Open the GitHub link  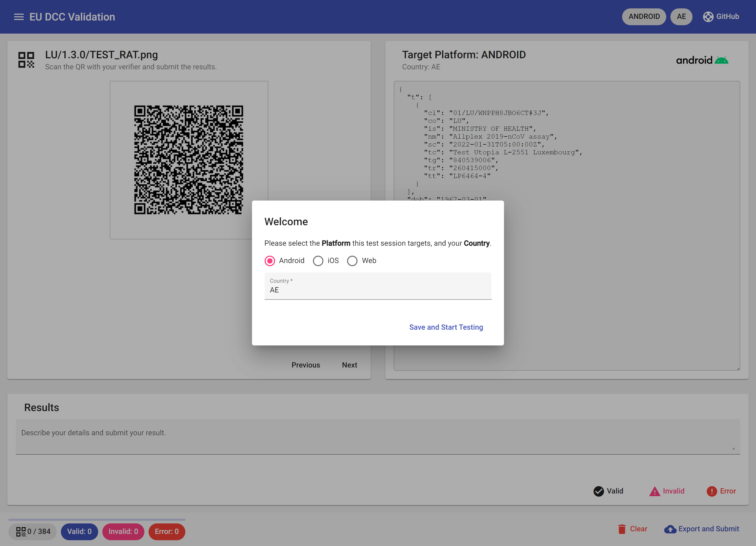tap(721, 17)
